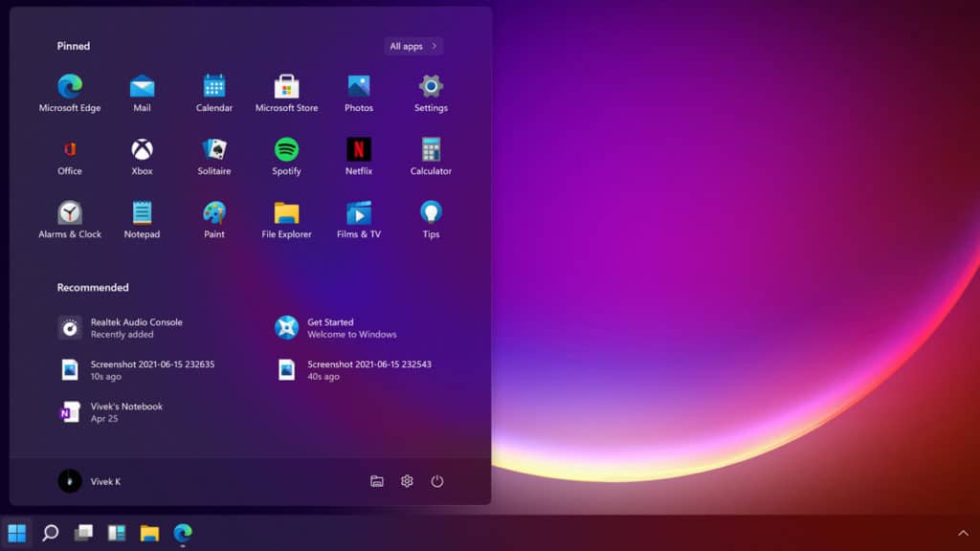The width and height of the screenshot is (980, 551).
Task: Open Settings gear beside power button
Action: (407, 481)
